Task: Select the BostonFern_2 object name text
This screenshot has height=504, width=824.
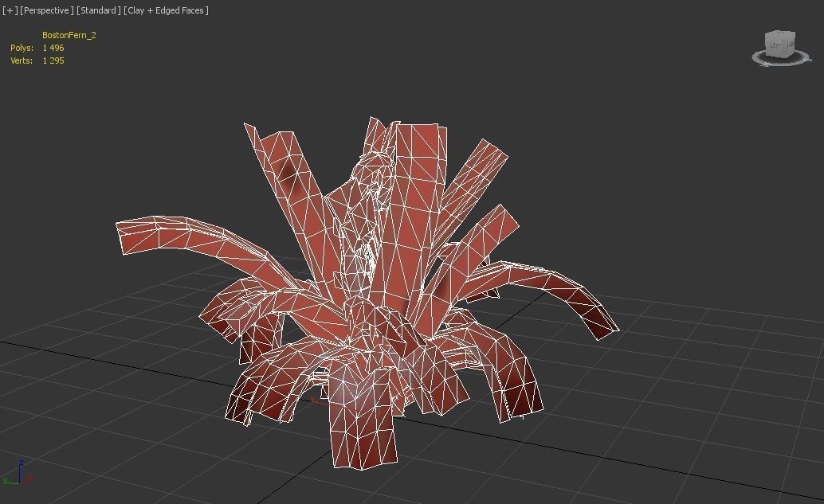Action: [69, 35]
